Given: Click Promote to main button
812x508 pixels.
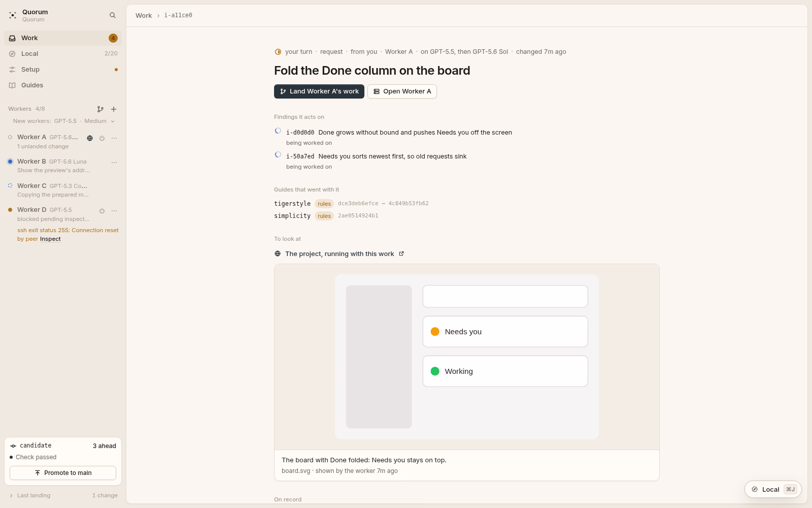Looking at the screenshot, I should coord(63,473).
